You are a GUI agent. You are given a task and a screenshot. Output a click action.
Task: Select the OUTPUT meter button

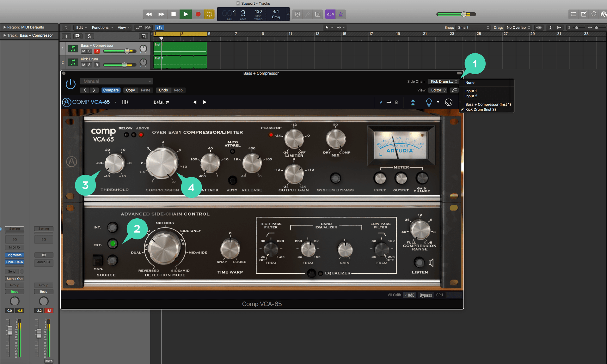[401, 179]
